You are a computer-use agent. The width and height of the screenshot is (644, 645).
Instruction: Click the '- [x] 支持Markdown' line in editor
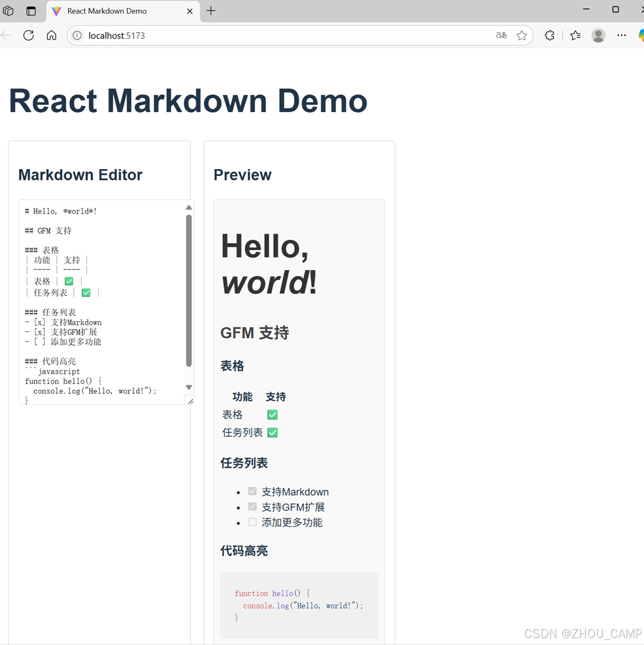(x=63, y=322)
